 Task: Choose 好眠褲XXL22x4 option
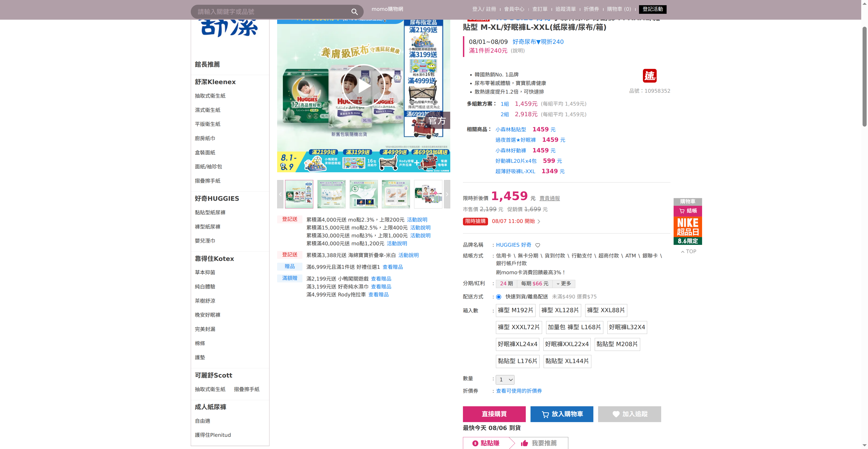click(x=567, y=344)
